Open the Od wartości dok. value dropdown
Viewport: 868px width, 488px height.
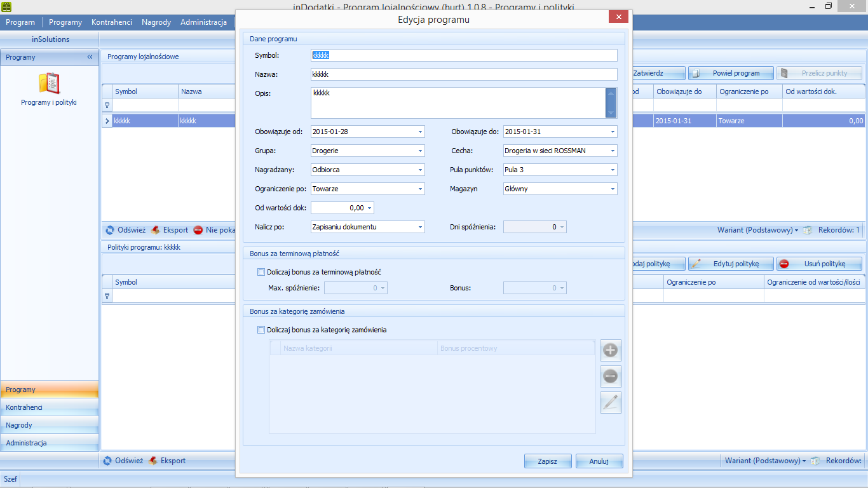[x=370, y=208]
